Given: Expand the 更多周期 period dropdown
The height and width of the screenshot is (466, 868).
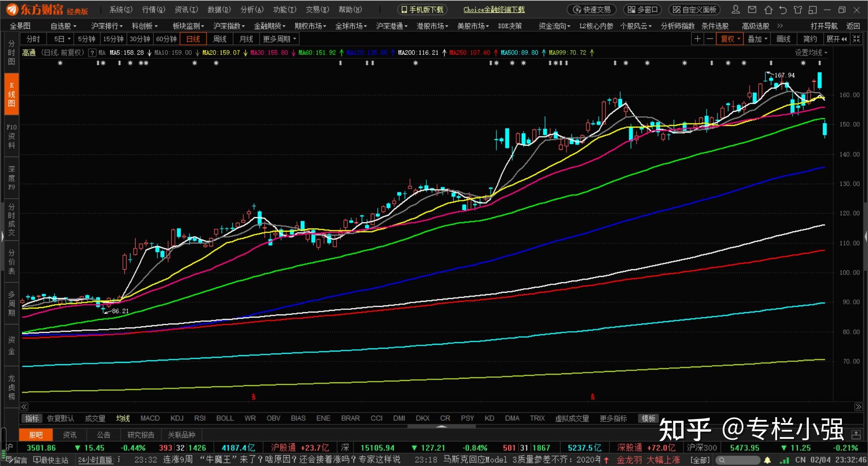Looking at the screenshot, I should pyautogui.click(x=279, y=39).
